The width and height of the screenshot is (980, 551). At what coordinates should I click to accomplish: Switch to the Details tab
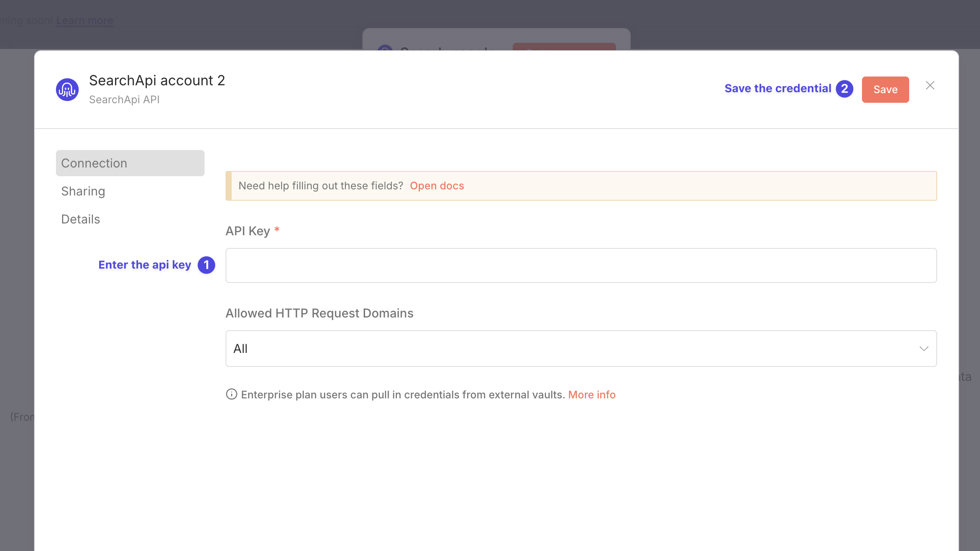pos(80,219)
